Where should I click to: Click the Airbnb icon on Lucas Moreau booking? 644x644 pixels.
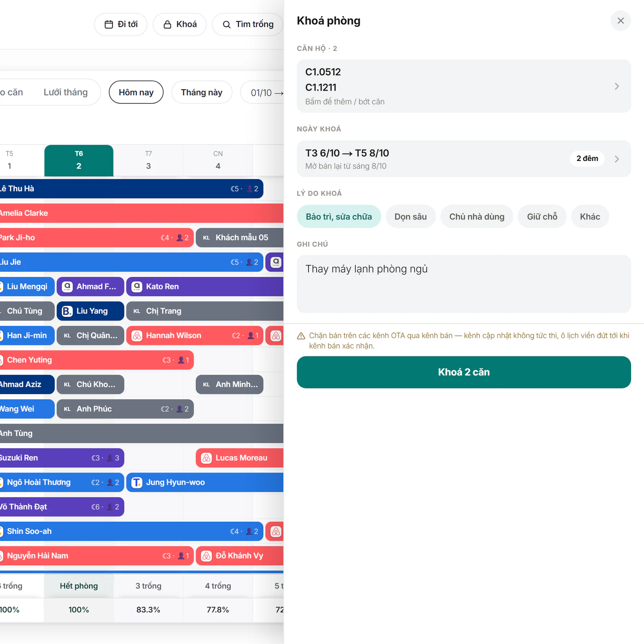pos(206,458)
